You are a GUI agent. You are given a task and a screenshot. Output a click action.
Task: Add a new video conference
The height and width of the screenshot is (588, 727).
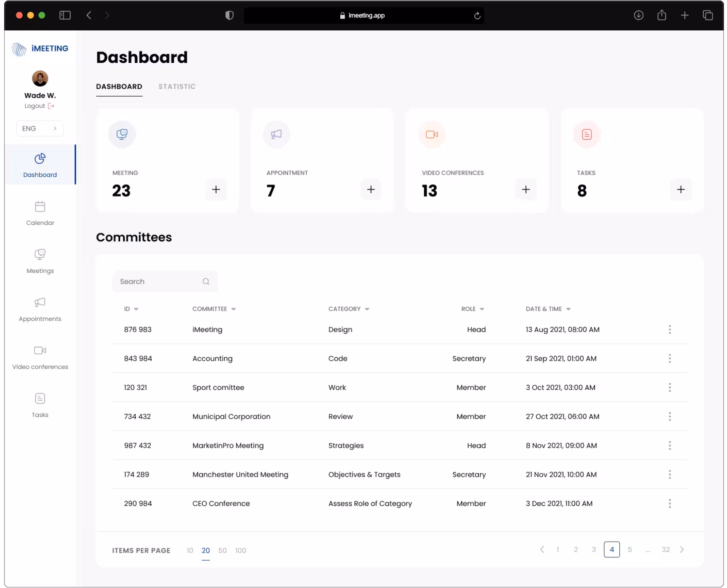(526, 190)
